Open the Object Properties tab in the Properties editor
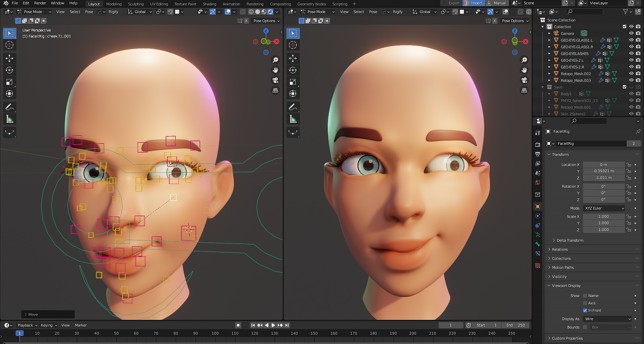The height and width of the screenshot is (344, 644). [x=537, y=206]
